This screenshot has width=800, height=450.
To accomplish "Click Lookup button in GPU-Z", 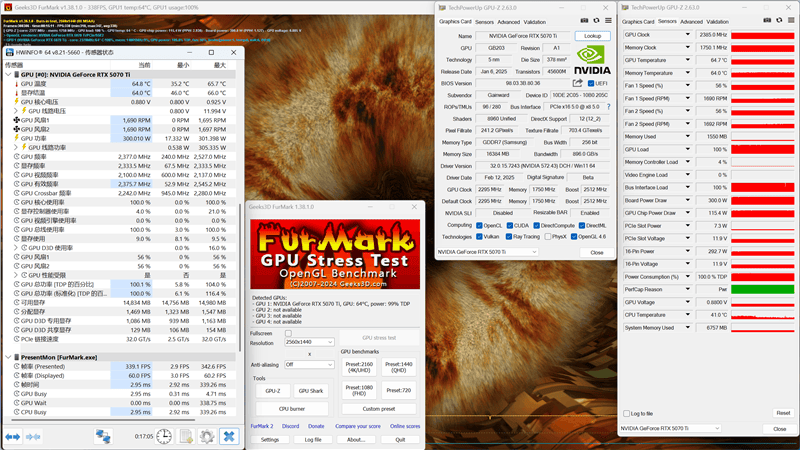I will click(592, 36).
